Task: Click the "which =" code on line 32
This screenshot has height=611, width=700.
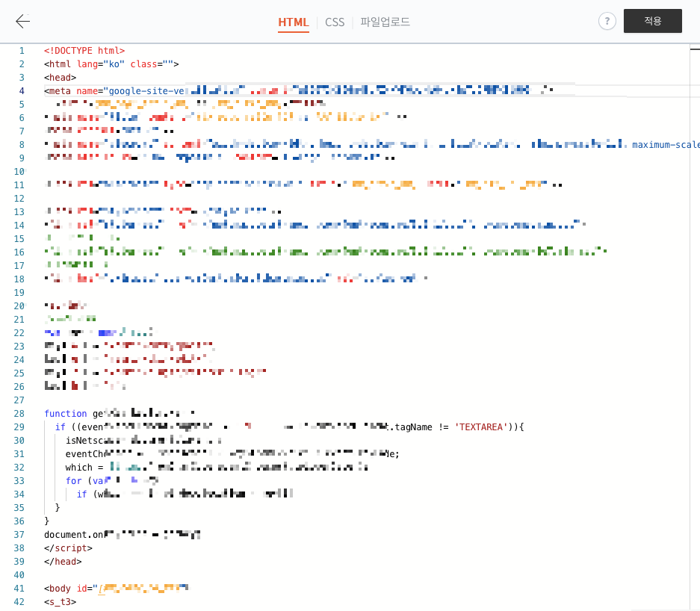Action: tap(84, 468)
